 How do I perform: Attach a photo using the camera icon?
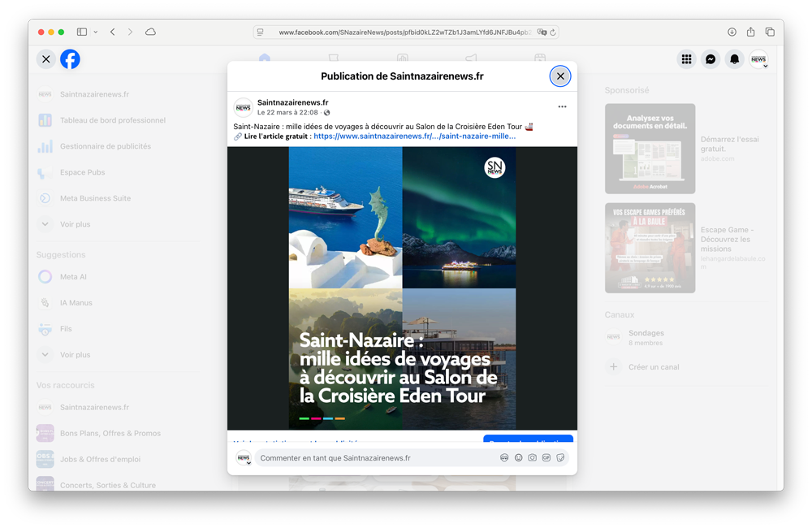coord(533,458)
